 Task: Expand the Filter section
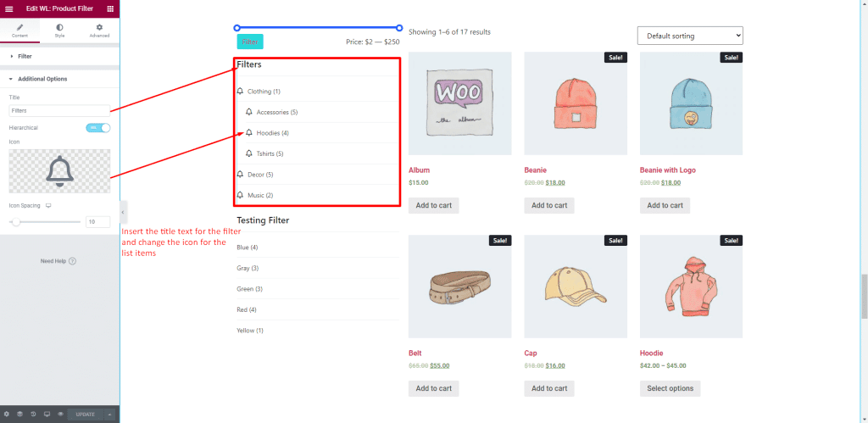[x=25, y=56]
